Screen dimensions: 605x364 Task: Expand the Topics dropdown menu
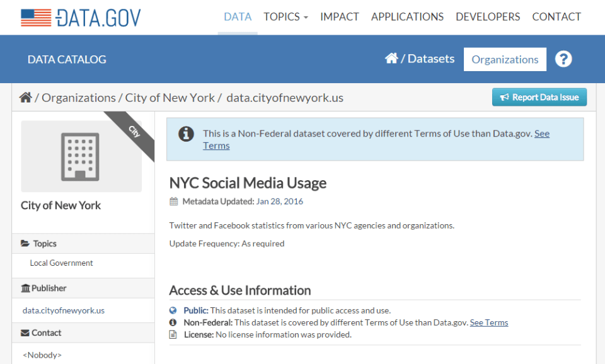[285, 17]
